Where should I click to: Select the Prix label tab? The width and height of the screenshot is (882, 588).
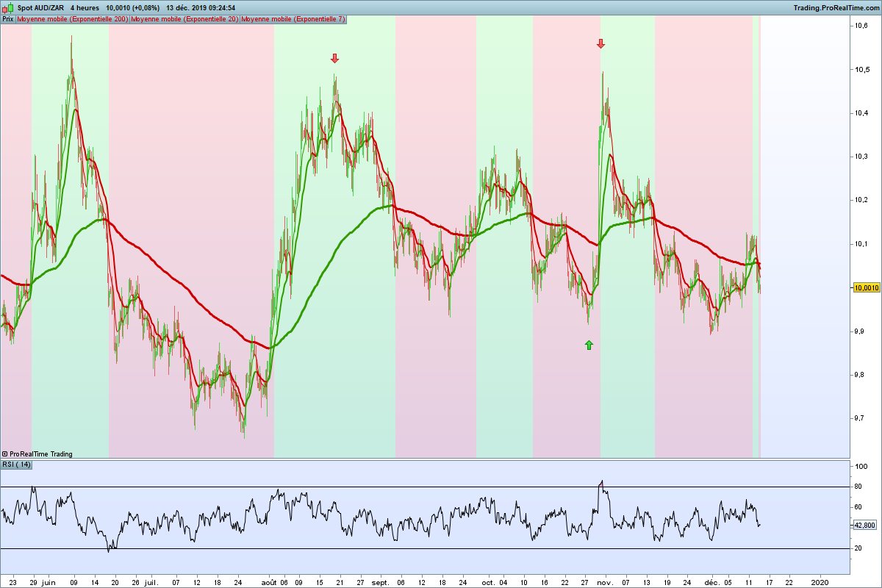8,20
